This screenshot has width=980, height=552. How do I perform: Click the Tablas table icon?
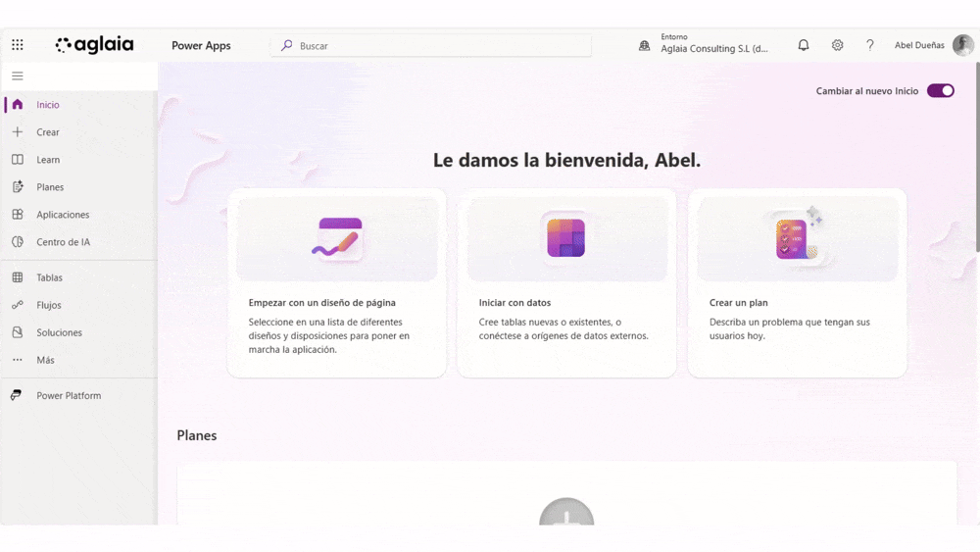[18, 277]
